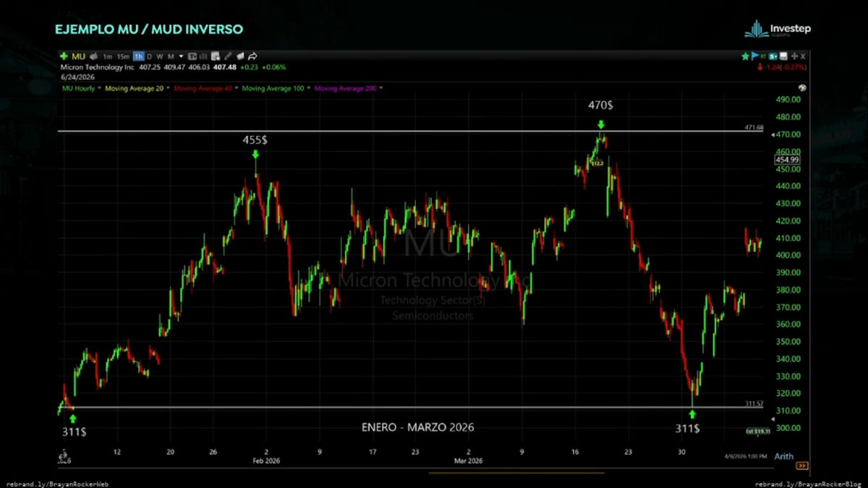This screenshot has width=868, height=488.
Task: Click the Mar 2026 date axis label
Action: [467, 461]
